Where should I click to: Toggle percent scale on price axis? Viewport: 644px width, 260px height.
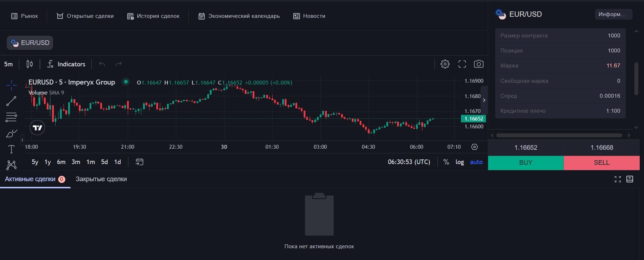point(446,162)
